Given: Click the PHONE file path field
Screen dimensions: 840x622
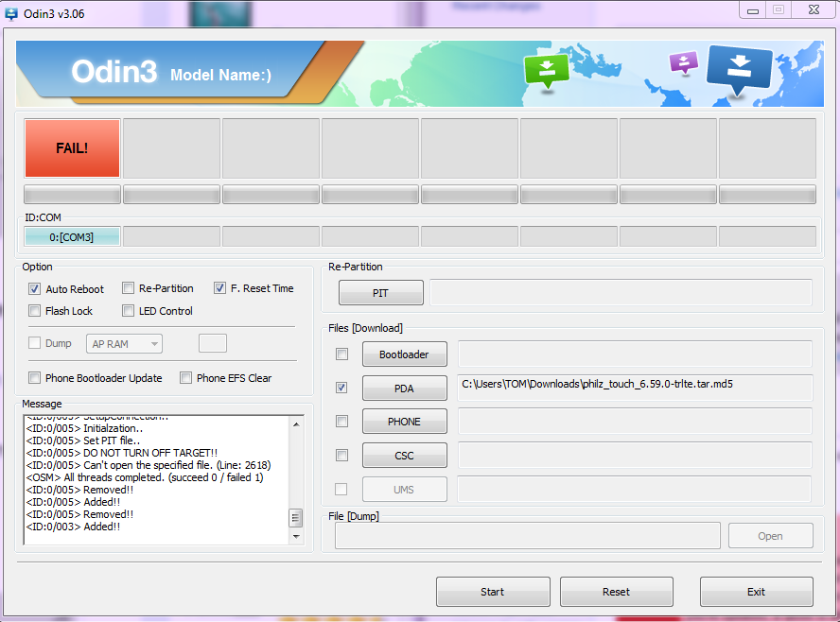Looking at the screenshot, I should [x=635, y=422].
